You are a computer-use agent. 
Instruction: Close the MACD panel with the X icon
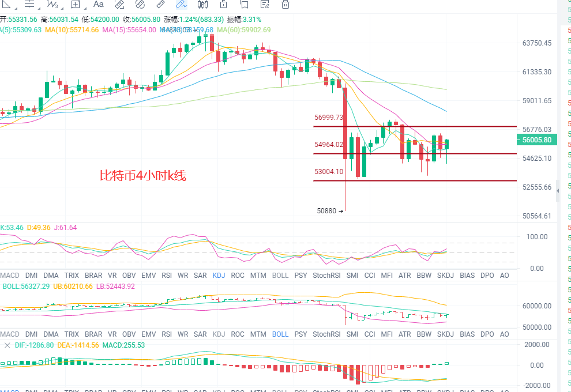coord(7,345)
